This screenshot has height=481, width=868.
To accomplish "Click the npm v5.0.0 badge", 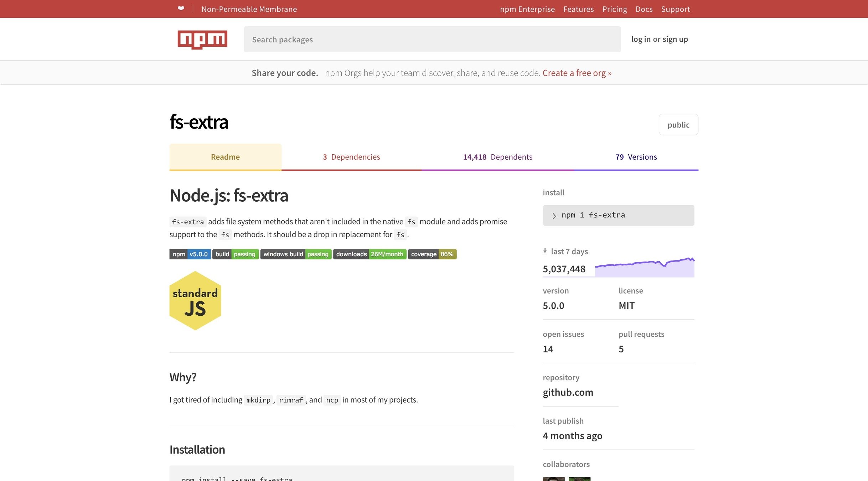I will [190, 254].
